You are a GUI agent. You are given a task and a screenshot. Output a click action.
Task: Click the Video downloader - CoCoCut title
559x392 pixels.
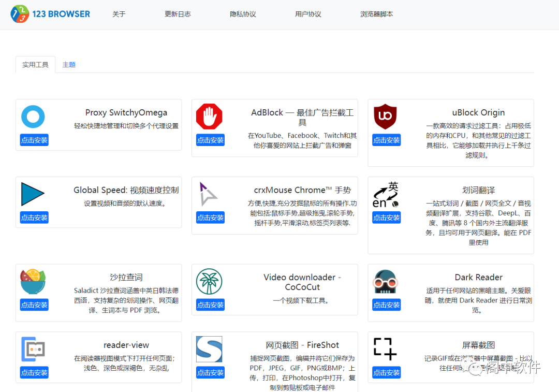pos(302,282)
